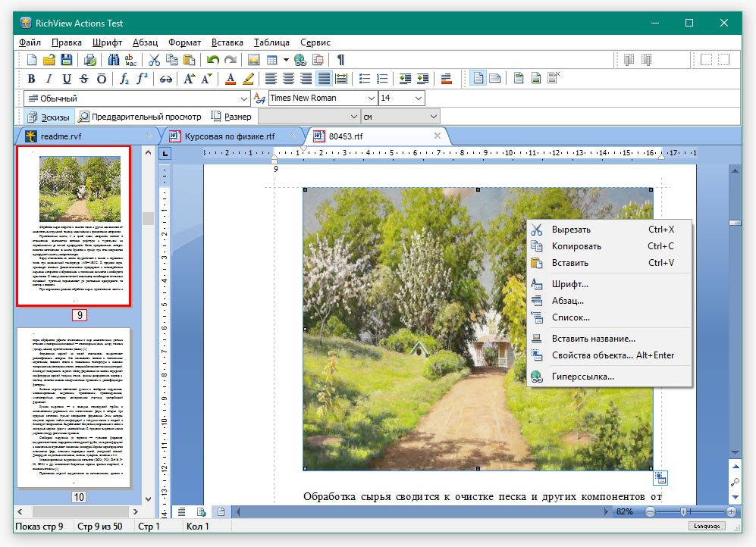756x547 pixels.
Task: Click the Print icon in toolbar
Action: point(90,60)
